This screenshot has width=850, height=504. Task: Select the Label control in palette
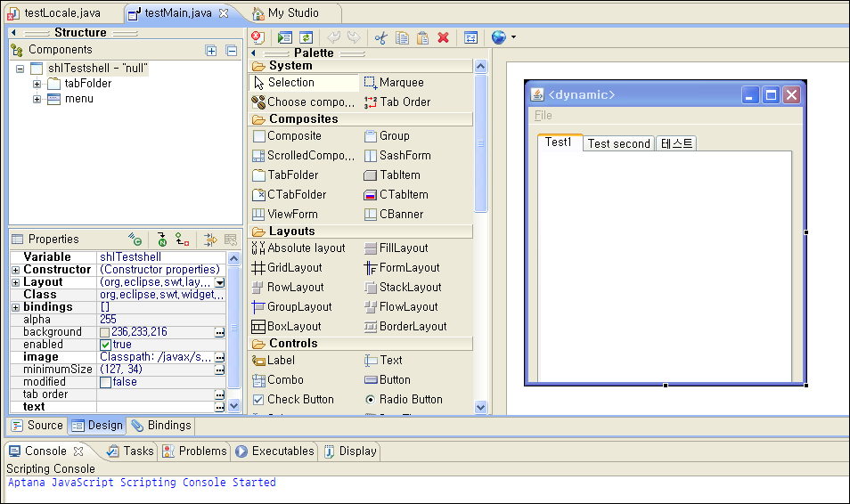pos(274,361)
